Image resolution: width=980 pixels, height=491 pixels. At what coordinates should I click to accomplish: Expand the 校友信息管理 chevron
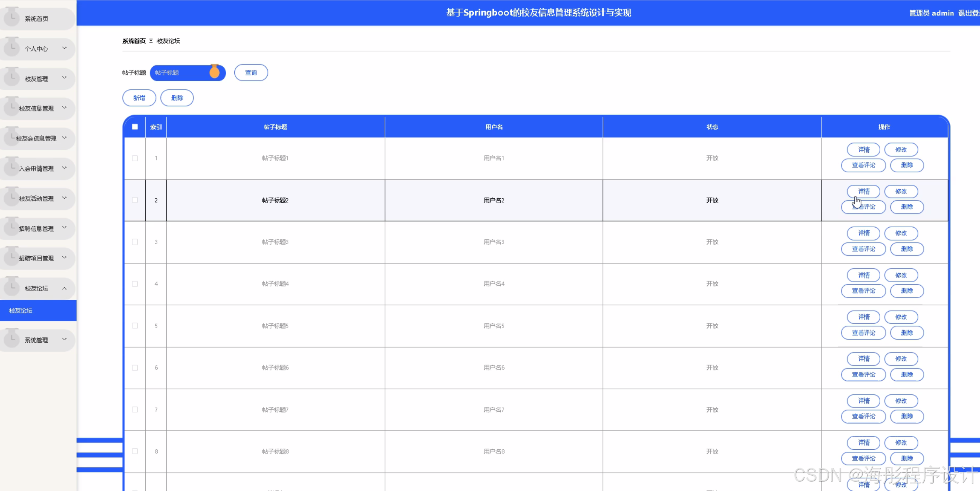[64, 108]
